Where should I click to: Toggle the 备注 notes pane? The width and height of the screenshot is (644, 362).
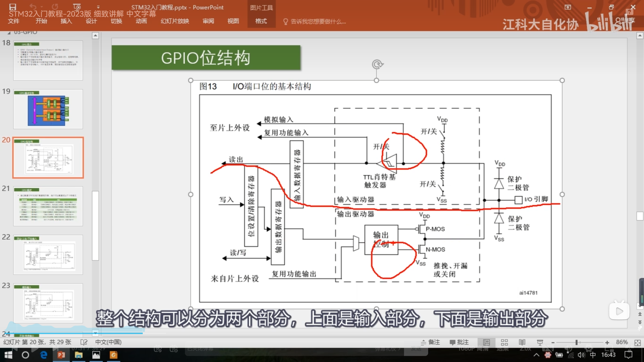(430, 342)
